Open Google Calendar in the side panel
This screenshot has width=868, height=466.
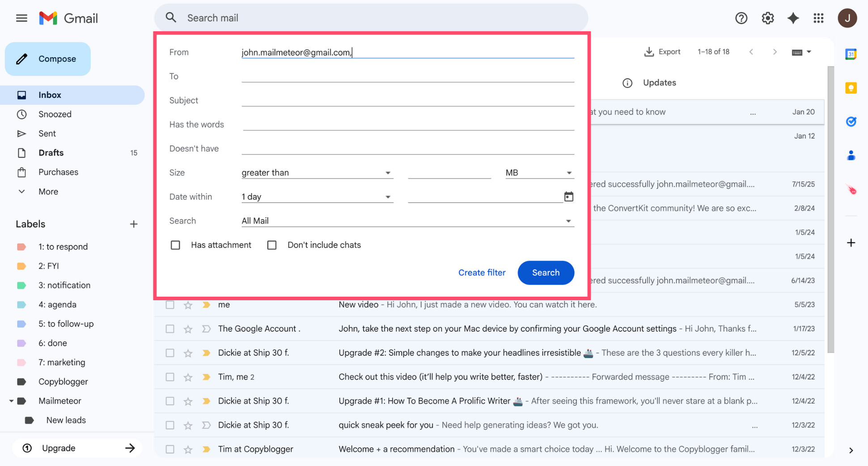pos(851,54)
